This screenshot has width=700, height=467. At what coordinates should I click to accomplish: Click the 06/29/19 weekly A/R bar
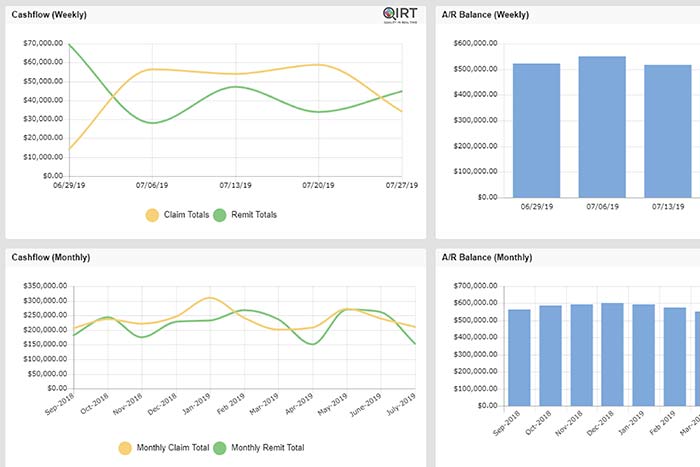[535, 130]
